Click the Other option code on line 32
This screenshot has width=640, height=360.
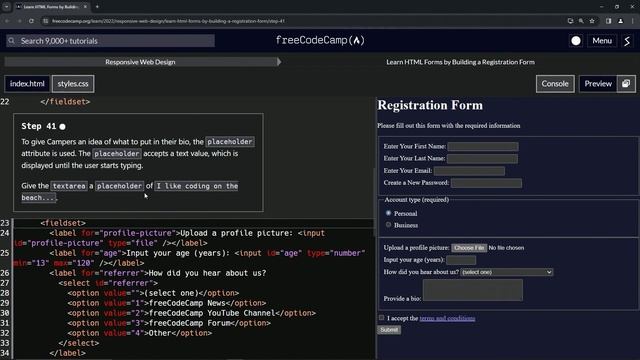(140, 333)
